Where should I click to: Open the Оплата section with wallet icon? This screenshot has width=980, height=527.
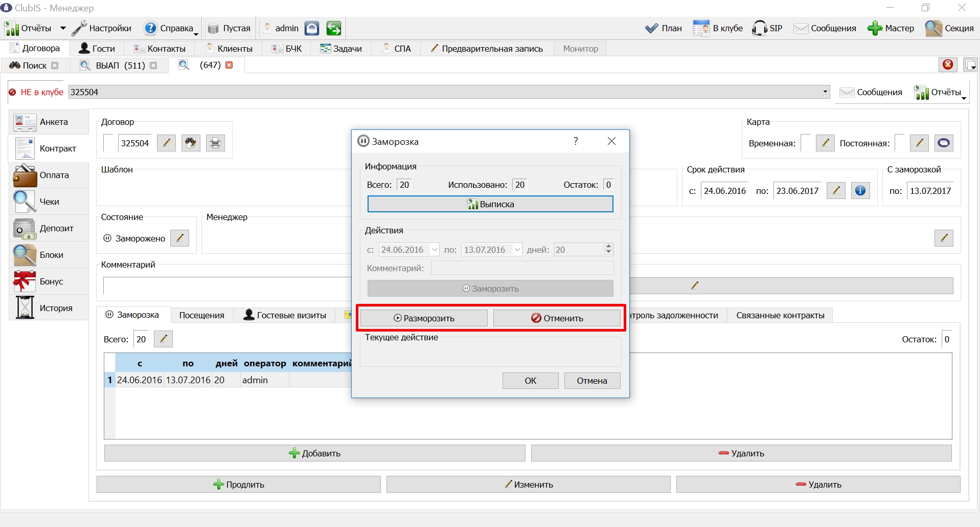coord(49,175)
